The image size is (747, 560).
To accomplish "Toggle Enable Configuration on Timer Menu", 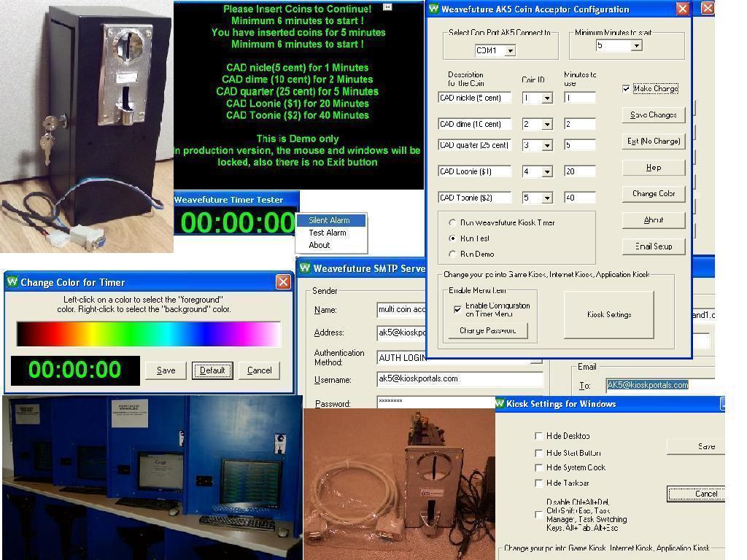I will pos(457,309).
